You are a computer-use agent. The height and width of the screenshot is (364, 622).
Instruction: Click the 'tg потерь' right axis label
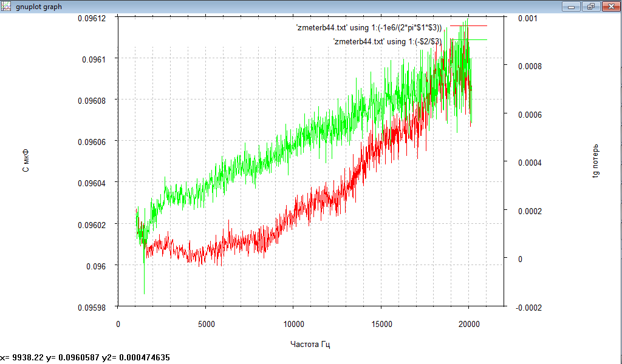pyautogui.click(x=595, y=161)
